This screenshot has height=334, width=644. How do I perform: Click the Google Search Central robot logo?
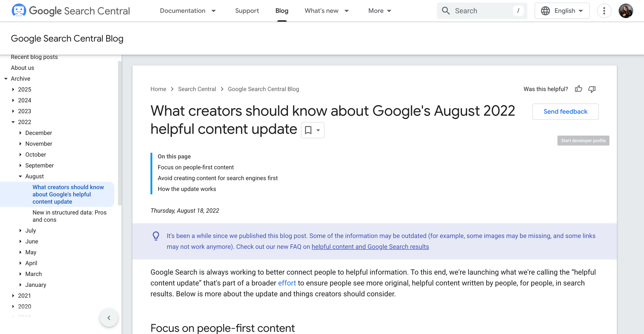(x=19, y=11)
